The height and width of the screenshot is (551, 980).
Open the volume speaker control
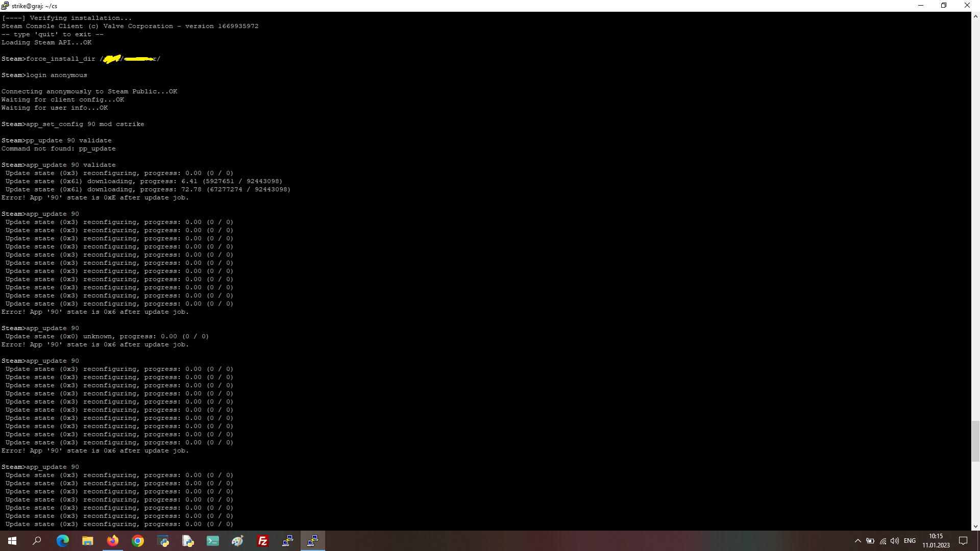point(895,541)
